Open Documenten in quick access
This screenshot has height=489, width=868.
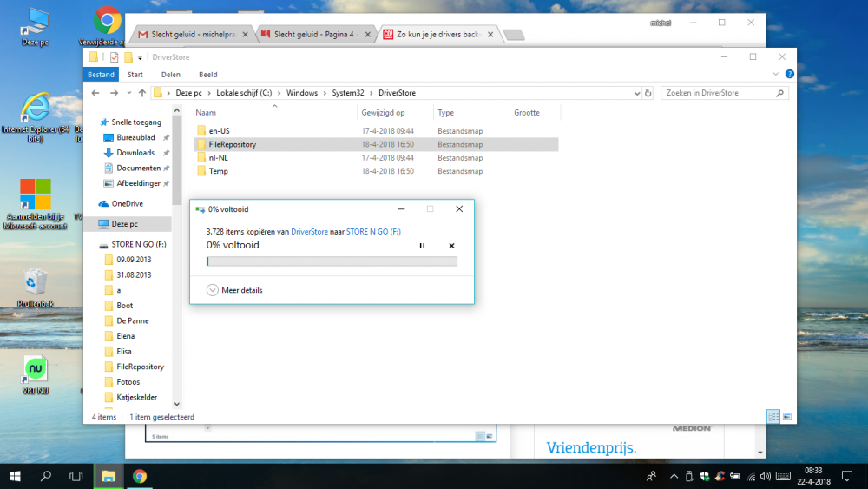(x=138, y=168)
